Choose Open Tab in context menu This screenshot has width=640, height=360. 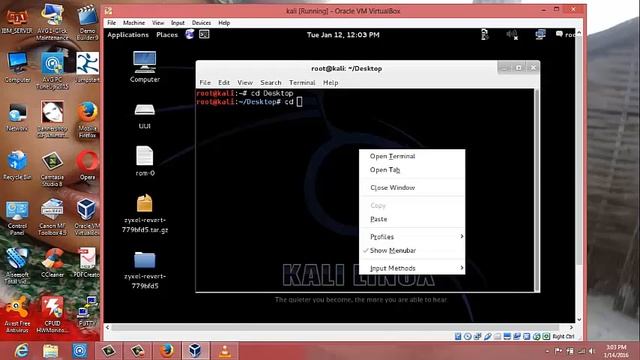(x=412, y=170)
